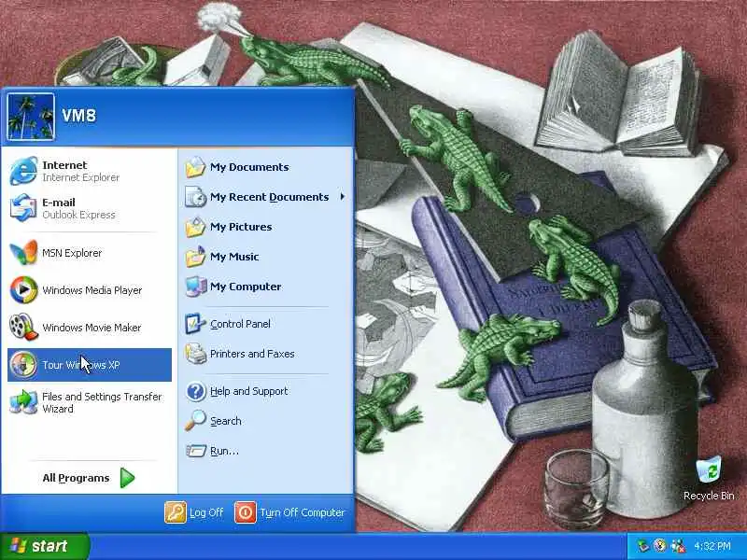
Task: Click the VM8 user account picture
Action: [x=31, y=117]
